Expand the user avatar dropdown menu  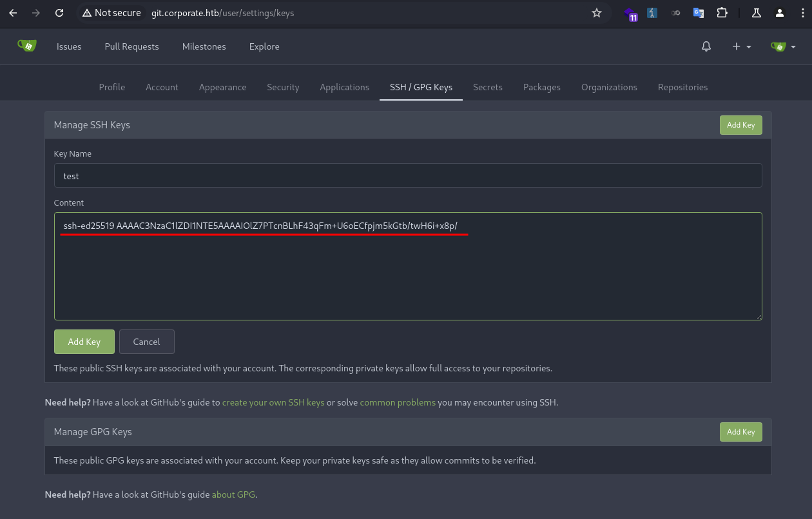(x=783, y=46)
